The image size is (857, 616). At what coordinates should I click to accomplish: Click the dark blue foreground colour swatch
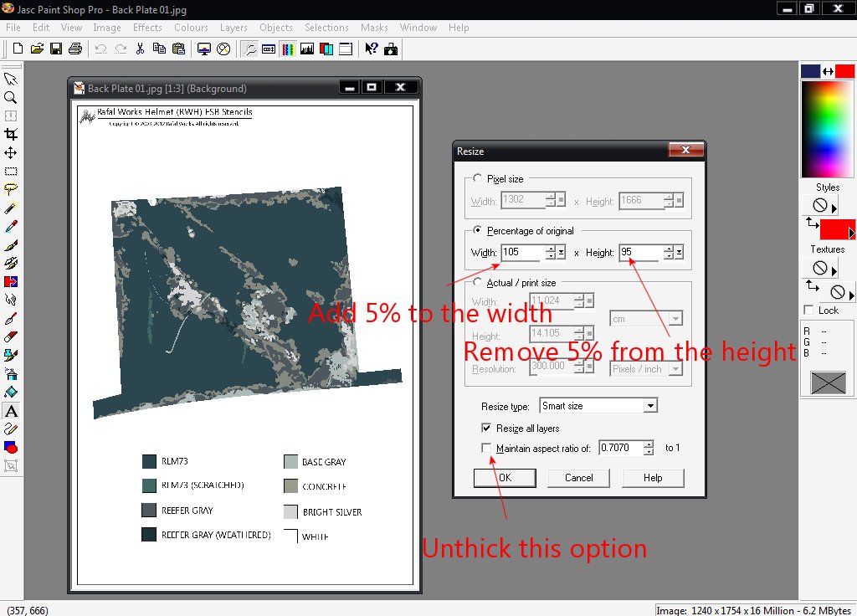click(x=810, y=71)
